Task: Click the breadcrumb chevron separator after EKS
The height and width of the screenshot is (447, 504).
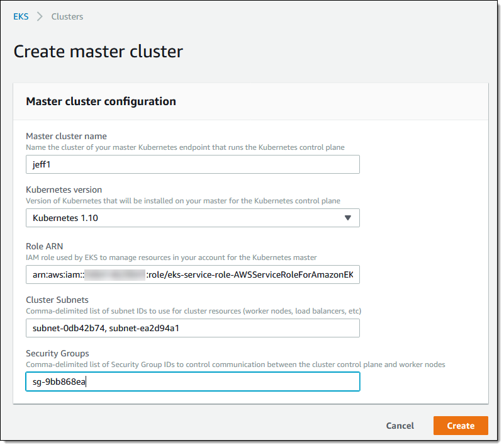Action: [40, 16]
